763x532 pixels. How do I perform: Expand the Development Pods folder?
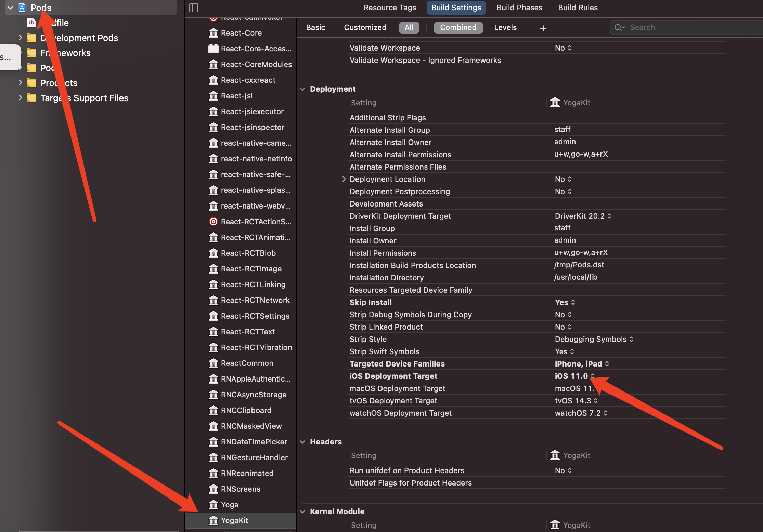click(20, 37)
